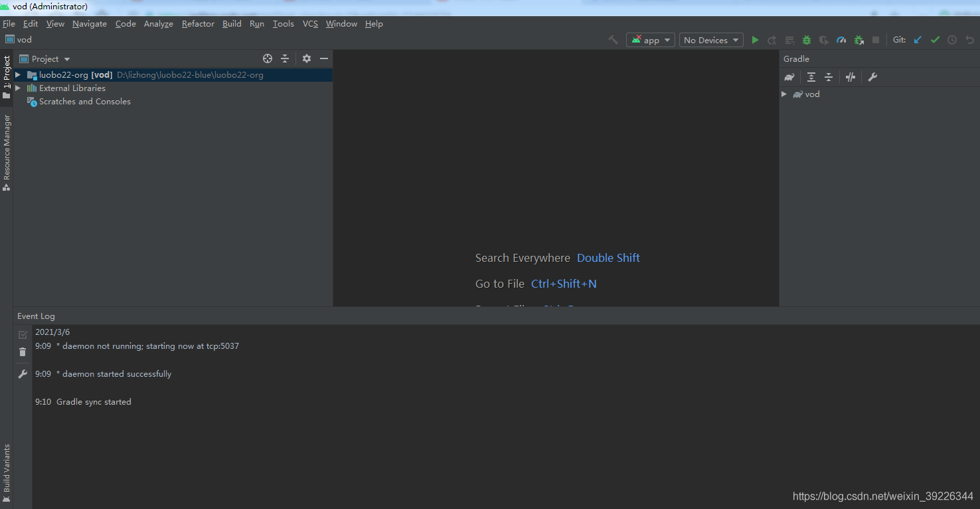
Task: Open the VCS menu
Action: point(310,24)
